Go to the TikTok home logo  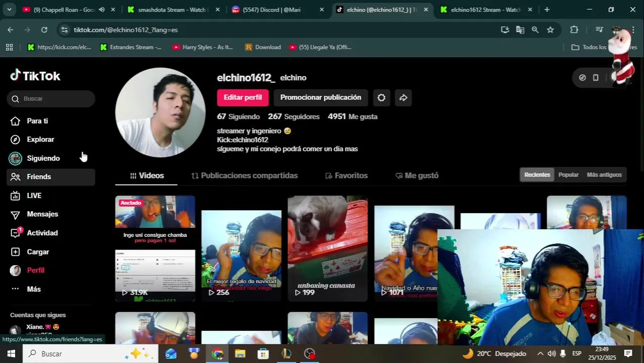pos(35,76)
